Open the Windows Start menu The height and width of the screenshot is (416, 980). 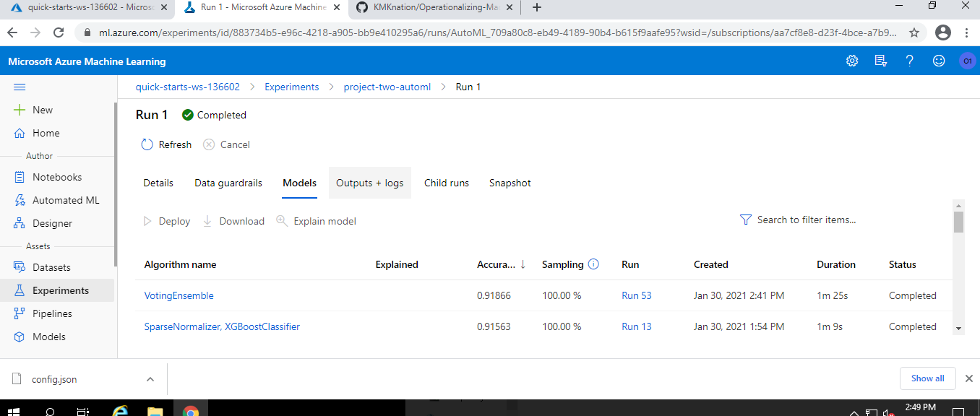click(x=14, y=412)
